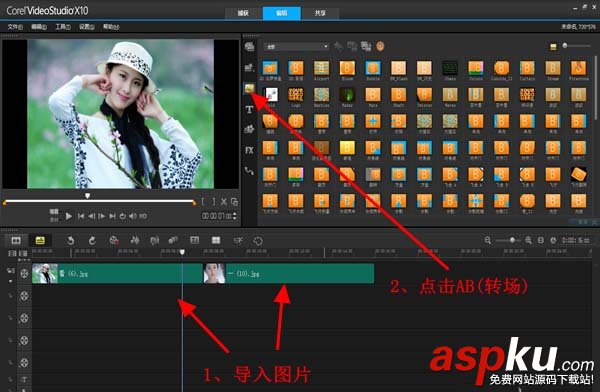The width and height of the screenshot is (600, 392).
Task: Jump to end of project
Action: tap(112, 216)
